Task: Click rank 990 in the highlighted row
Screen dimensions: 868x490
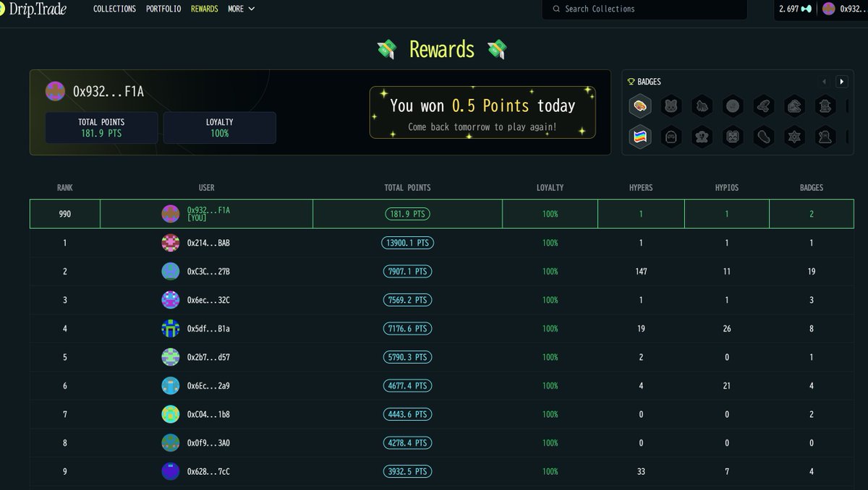Action: coord(65,214)
